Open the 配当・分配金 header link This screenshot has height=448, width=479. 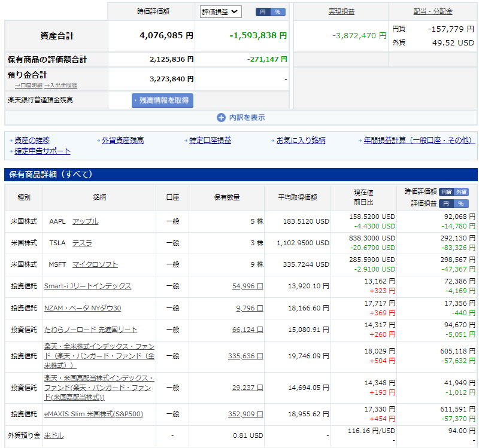tap(433, 11)
